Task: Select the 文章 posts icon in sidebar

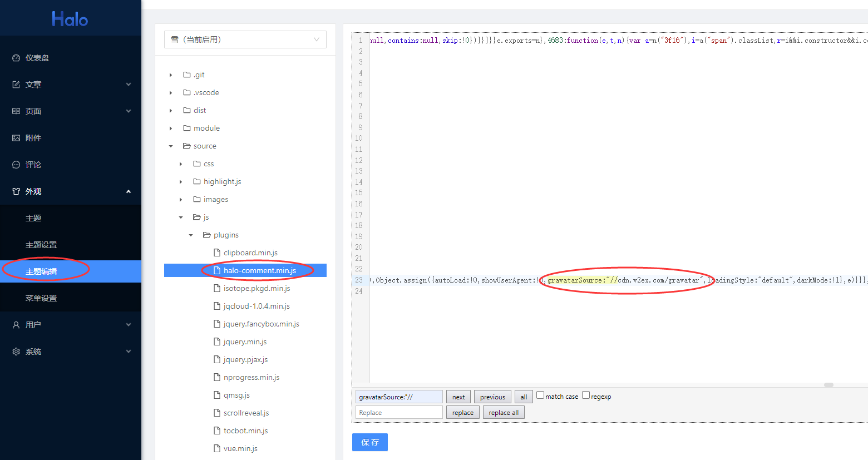Action: tap(16, 84)
